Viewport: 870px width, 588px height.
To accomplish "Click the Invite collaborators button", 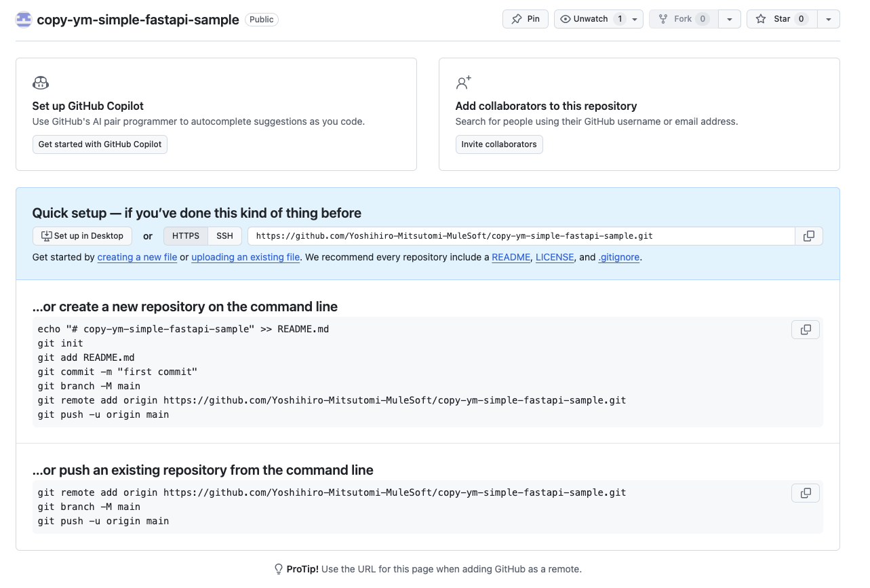I will pyautogui.click(x=499, y=144).
